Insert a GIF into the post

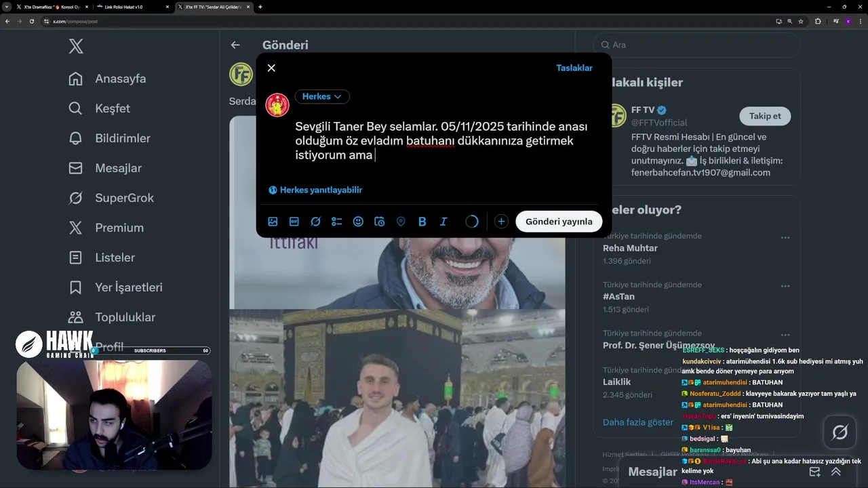(x=294, y=222)
